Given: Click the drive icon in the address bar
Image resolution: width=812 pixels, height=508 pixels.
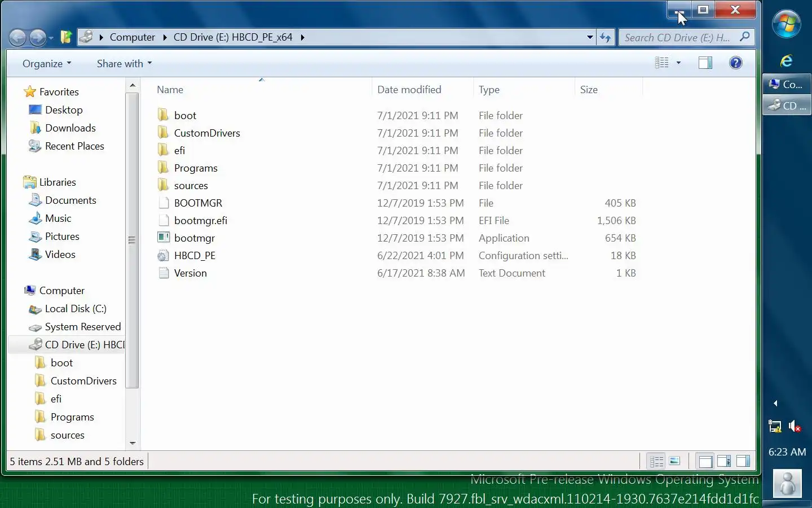Looking at the screenshot, I should click(x=86, y=37).
